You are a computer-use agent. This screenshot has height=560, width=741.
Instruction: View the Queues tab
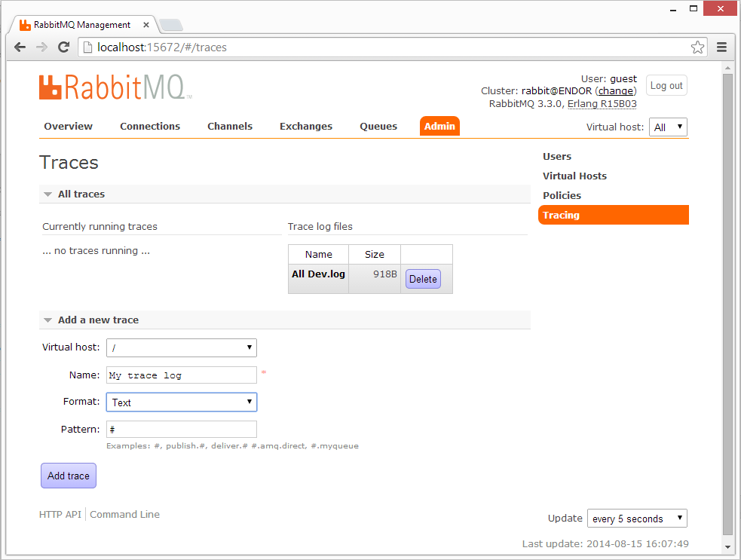378,126
